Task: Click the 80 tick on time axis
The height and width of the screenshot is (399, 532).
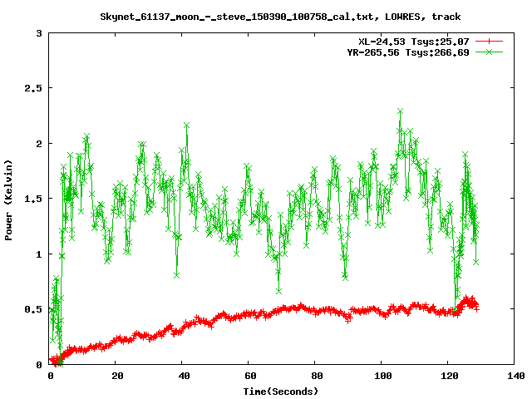Action: point(315,376)
